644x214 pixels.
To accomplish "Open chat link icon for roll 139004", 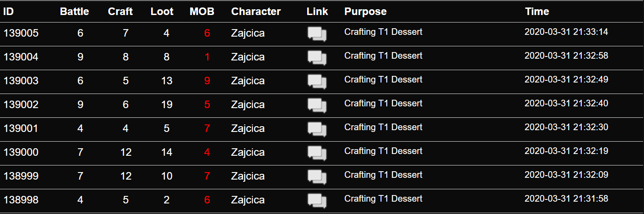I will click(x=317, y=58).
